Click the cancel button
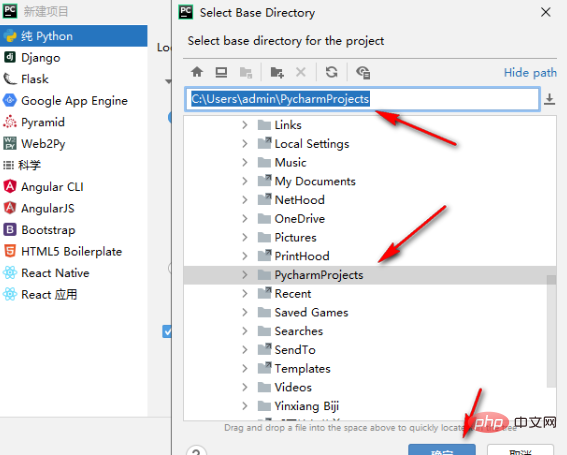The width and height of the screenshot is (567, 455). (x=520, y=450)
